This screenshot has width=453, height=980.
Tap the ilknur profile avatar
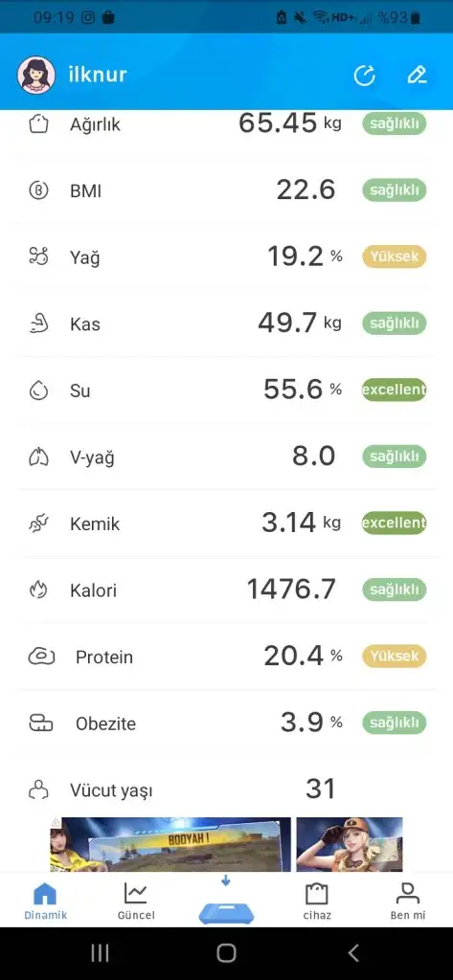click(x=36, y=75)
